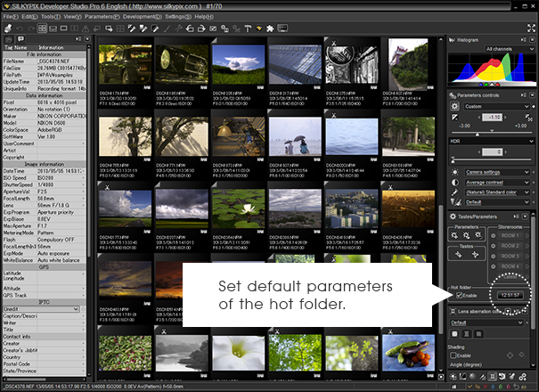Image resolution: width=539 pixels, height=392 pixels.
Task: Click the exposure bias slider handle
Action: click(x=478, y=135)
